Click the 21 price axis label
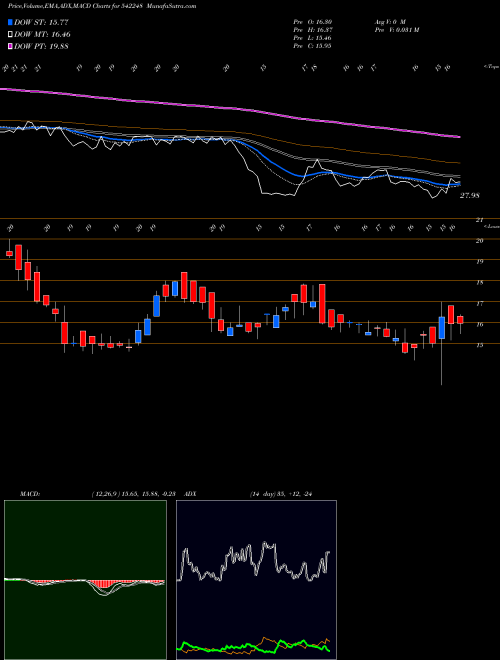This screenshot has width=500, height=660. [479, 220]
